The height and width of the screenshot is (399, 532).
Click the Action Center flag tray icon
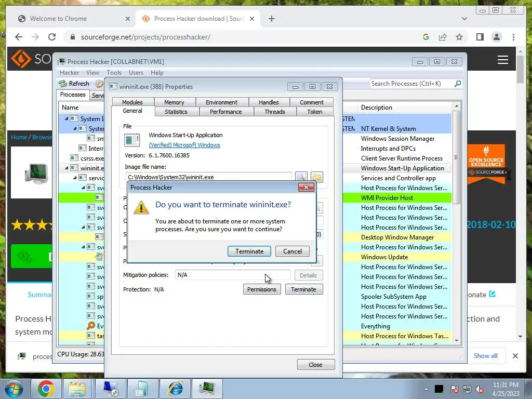coord(454,389)
